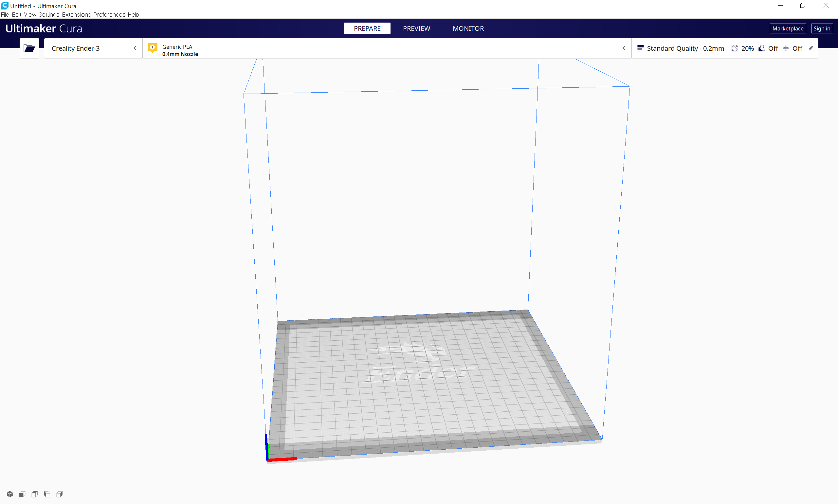The image size is (838, 504).
Task: Switch to the MONITOR stage tab
Action: [468, 28]
